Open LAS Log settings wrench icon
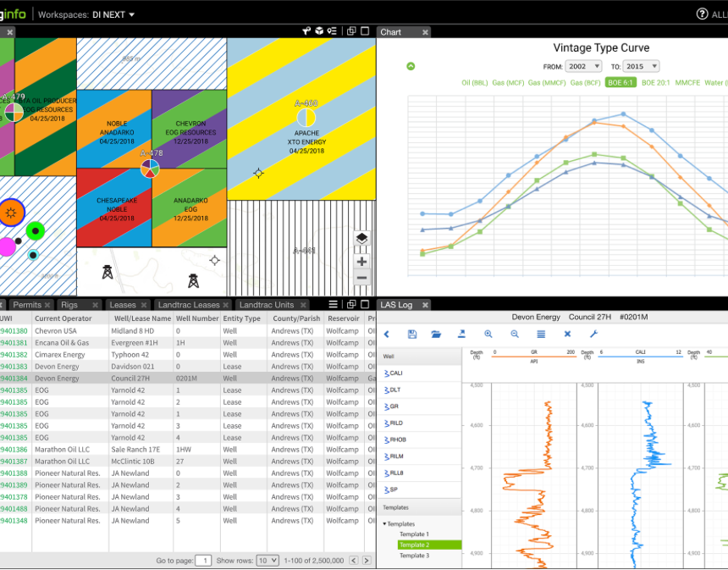The image size is (728, 570). coord(593,334)
